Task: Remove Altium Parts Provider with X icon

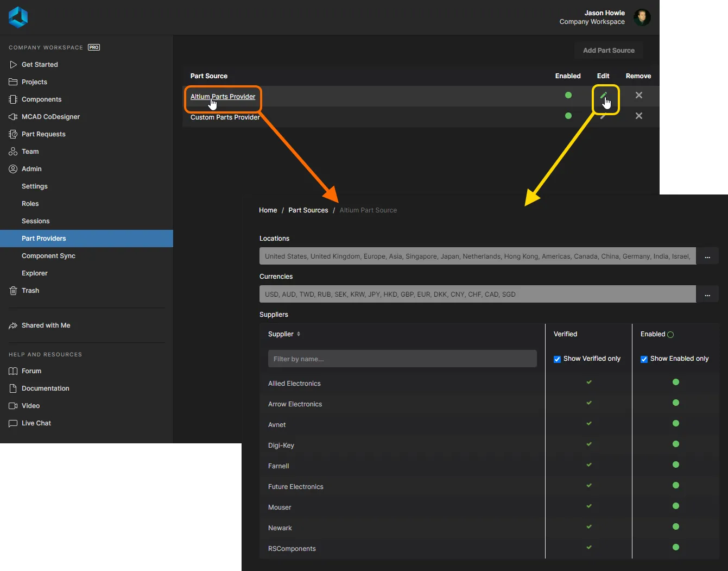Action: tap(639, 95)
